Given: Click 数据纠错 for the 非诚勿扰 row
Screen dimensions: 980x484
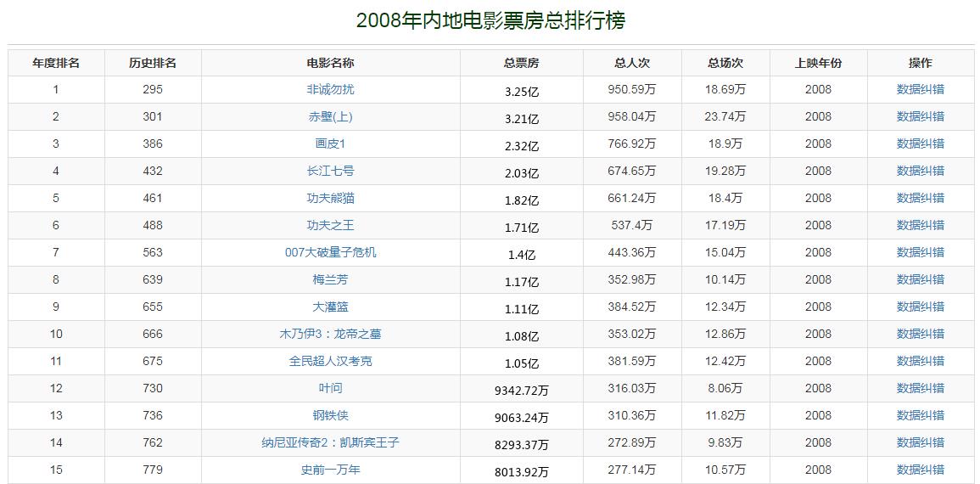Looking at the screenshot, I should coord(920,89).
